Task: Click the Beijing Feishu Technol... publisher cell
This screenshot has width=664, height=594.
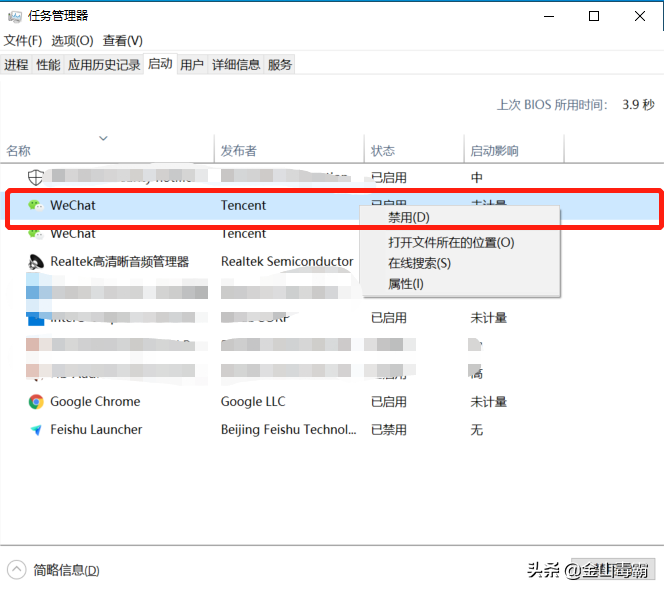Action: pyautogui.click(x=288, y=430)
